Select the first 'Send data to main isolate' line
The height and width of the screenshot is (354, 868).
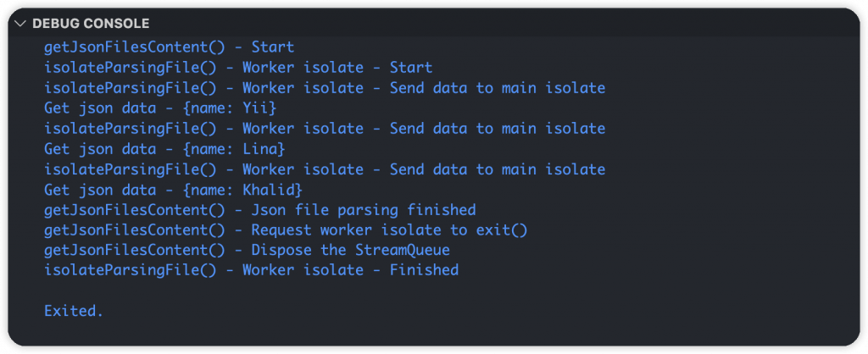click(325, 88)
